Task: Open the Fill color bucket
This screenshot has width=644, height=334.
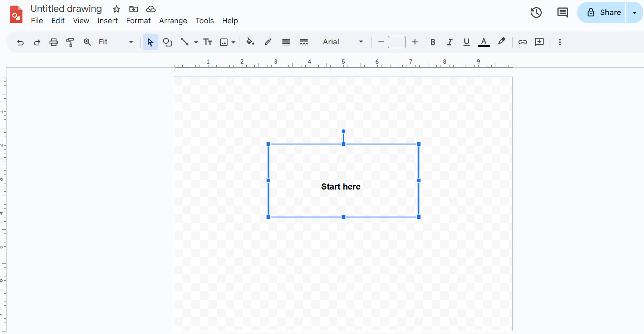Action: click(250, 42)
